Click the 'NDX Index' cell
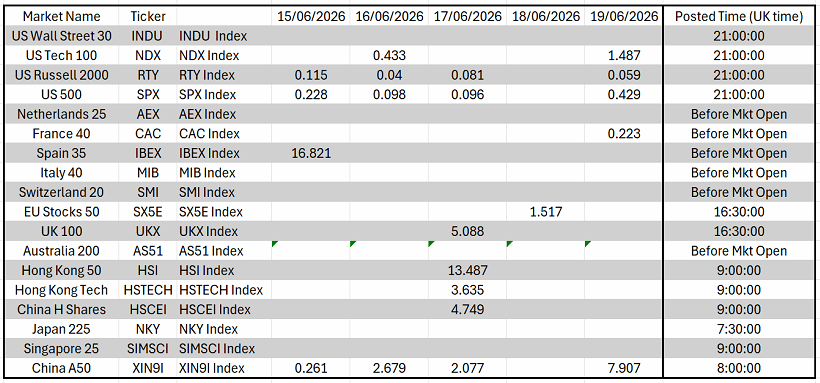The width and height of the screenshot is (820, 383). tap(224, 55)
